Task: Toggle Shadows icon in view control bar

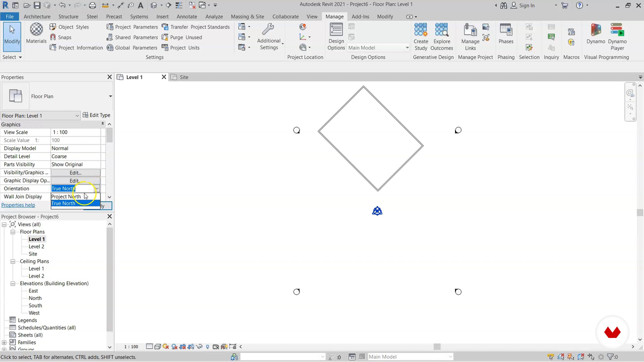Action: coord(174,347)
